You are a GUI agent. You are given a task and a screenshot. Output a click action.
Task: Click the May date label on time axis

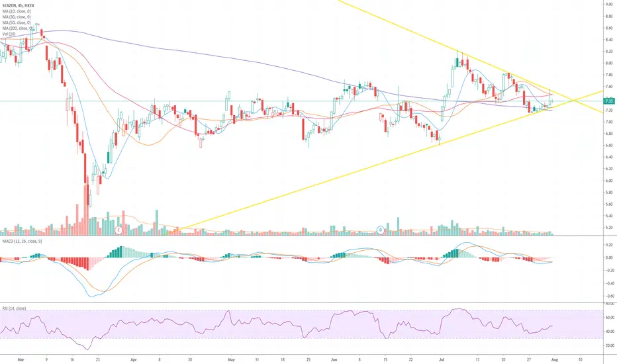[x=231, y=359]
